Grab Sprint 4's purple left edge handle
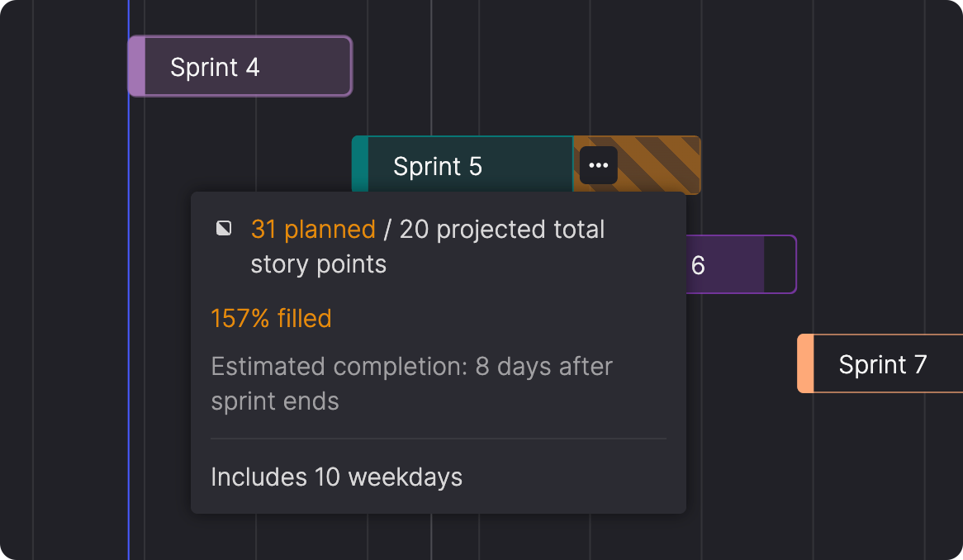The height and width of the screenshot is (560, 963). pos(136,66)
